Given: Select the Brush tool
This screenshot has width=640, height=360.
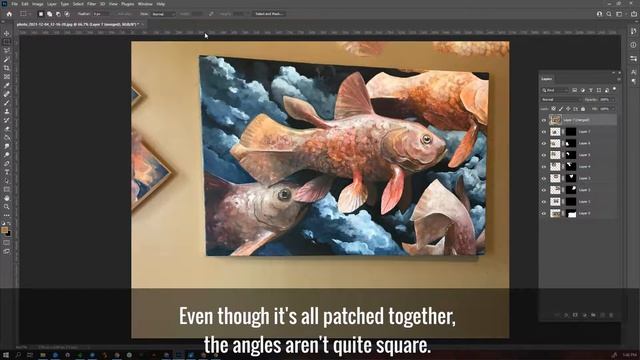Looking at the screenshot, I should [x=7, y=102].
